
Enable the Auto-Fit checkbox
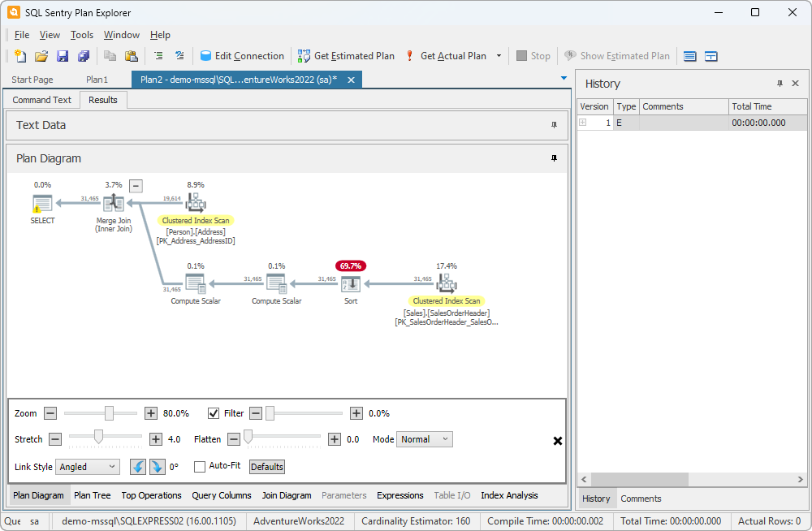pos(200,467)
